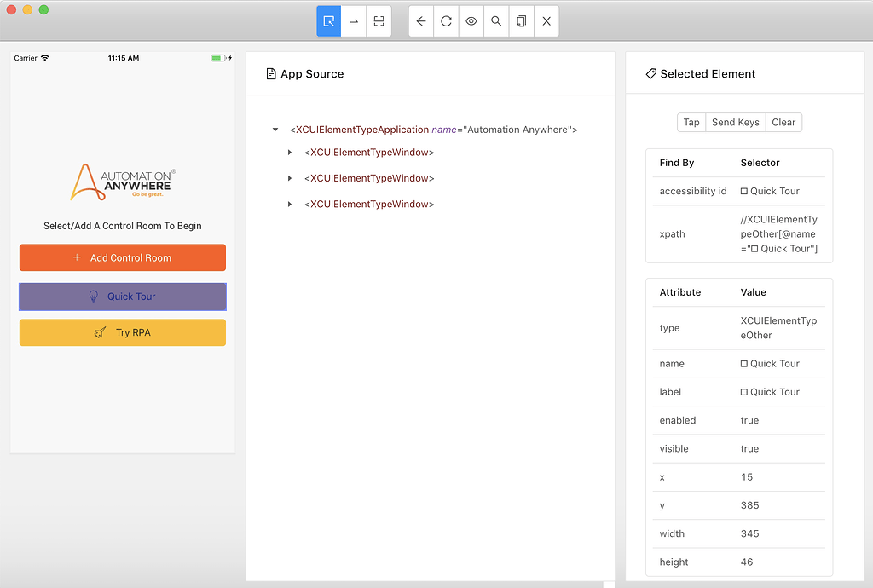Quit the session with the X icon
Screen dimensions: 873x588
546,20
